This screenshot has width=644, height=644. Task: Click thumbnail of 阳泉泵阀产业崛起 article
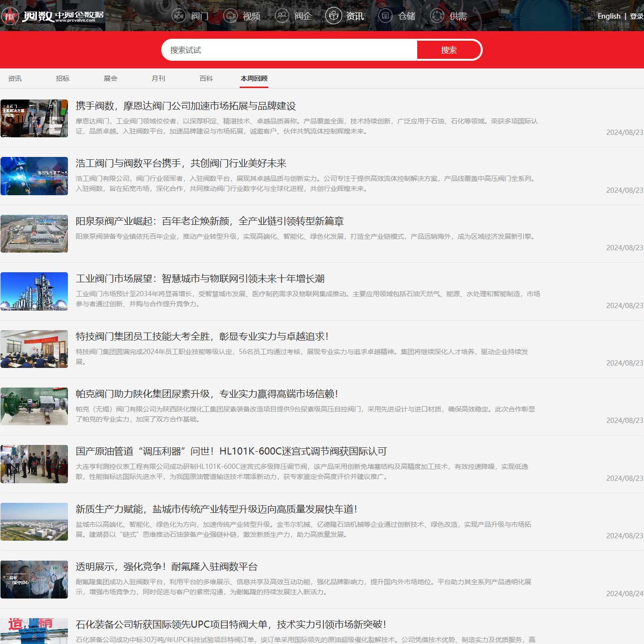34,233
